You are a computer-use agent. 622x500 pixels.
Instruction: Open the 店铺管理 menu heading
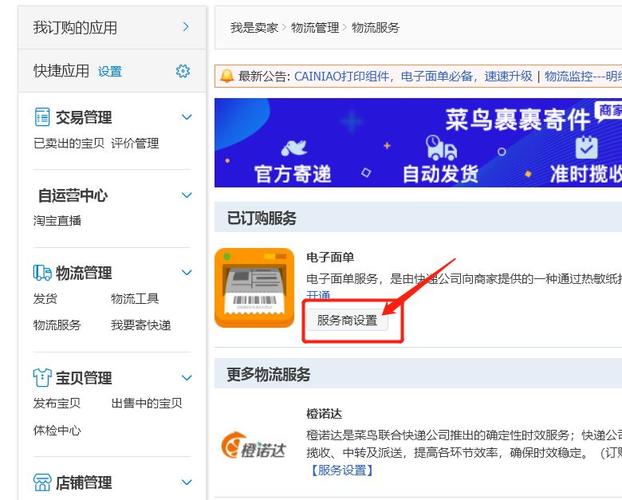84,483
